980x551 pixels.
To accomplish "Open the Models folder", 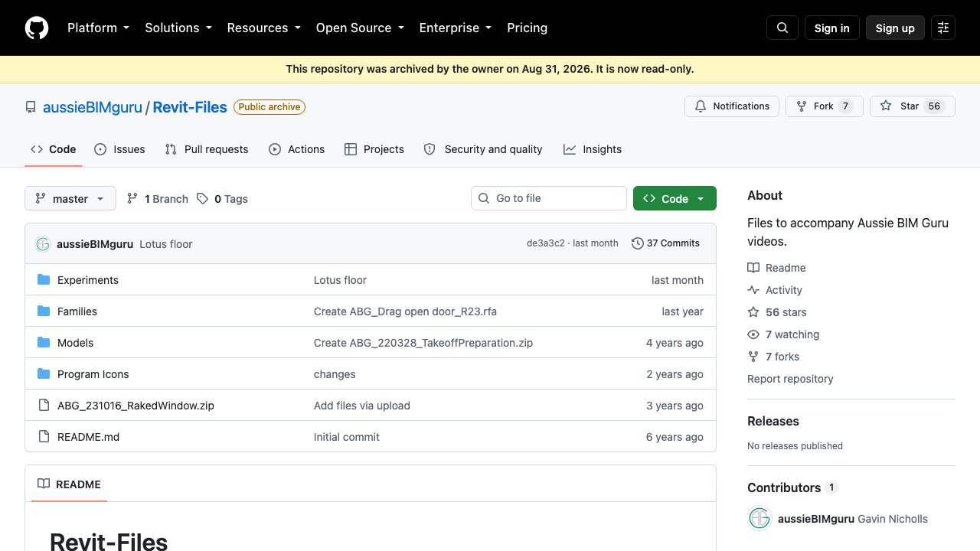I will tap(75, 343).
